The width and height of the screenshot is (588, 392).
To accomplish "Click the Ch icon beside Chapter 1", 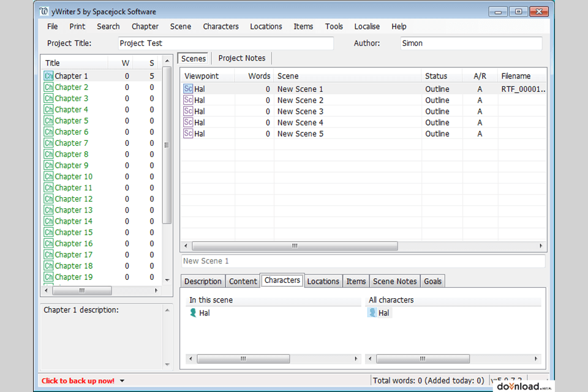I will pyautogui.click(x=48, y=76).
